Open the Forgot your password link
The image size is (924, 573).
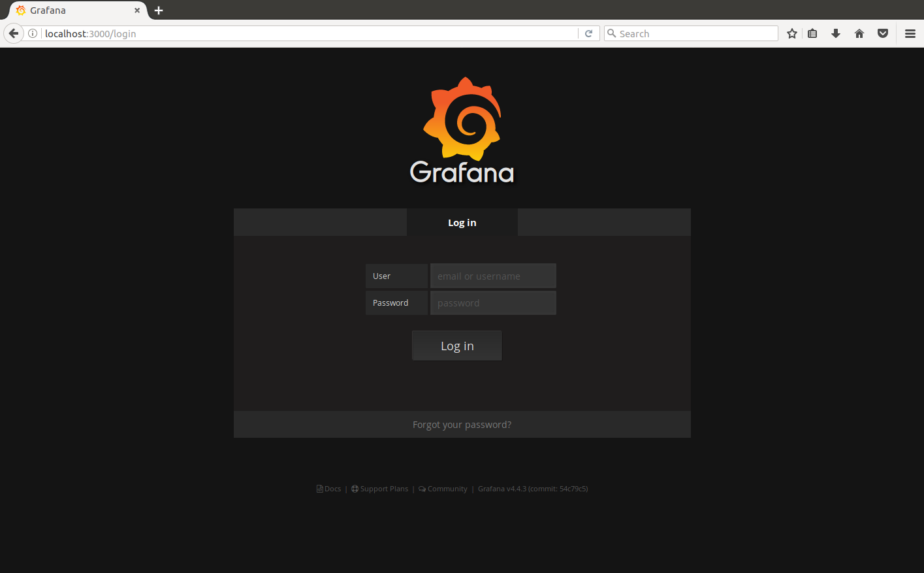[462, 425]
